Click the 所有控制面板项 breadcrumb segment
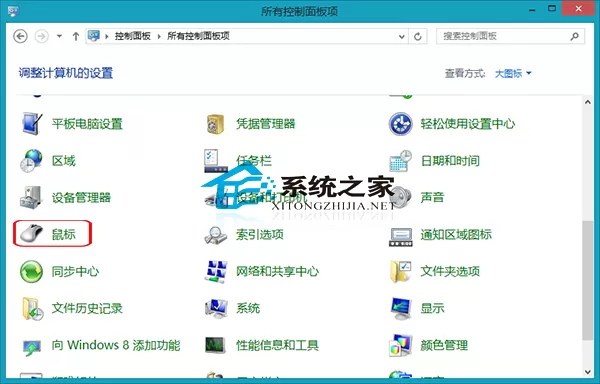 click(x=198, y=36)
